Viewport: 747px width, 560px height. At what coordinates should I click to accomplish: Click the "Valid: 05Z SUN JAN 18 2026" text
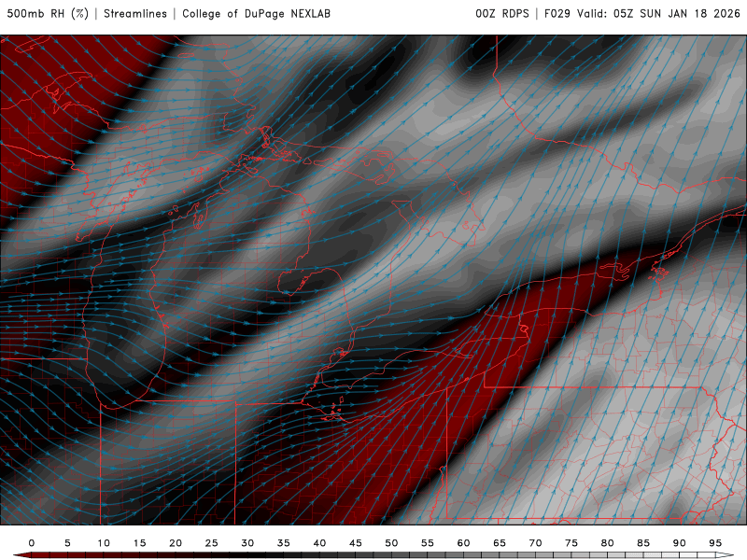point(658,13)
